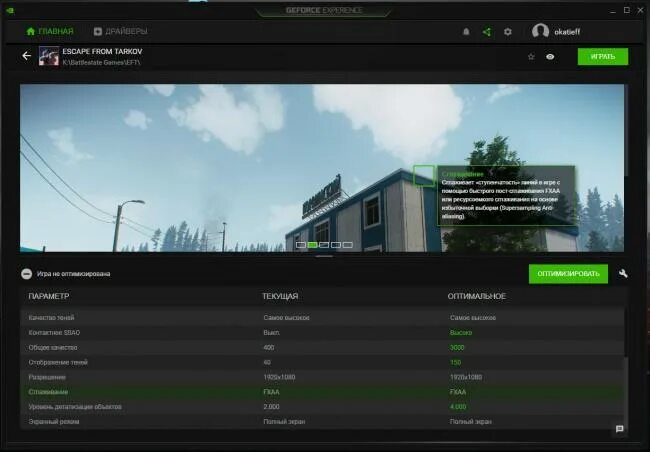This screenshot has height=452, width=650.
Task: Click the main page scrollbar beside the screenshot
Action: [626, 131]
